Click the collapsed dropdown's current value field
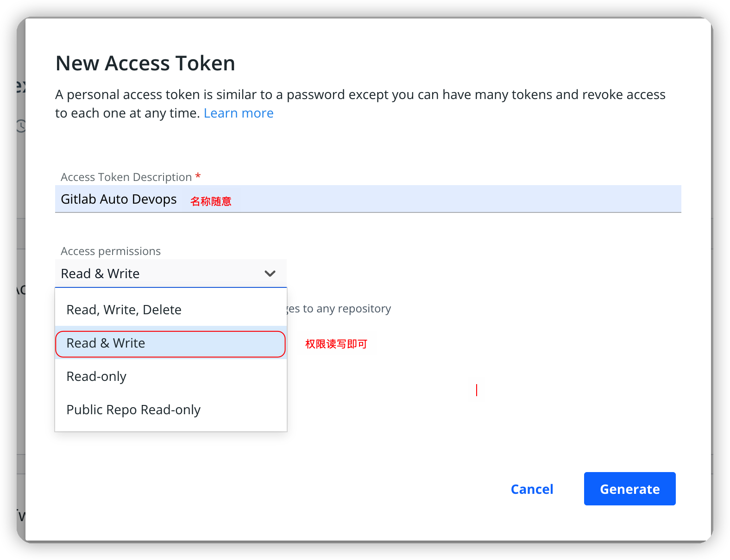 point(157,274)
